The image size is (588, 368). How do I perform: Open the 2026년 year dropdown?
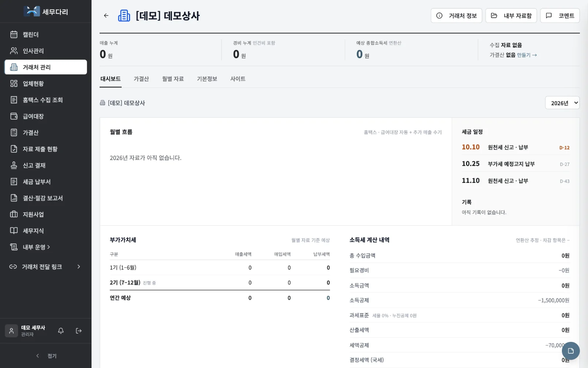[562, 103]
